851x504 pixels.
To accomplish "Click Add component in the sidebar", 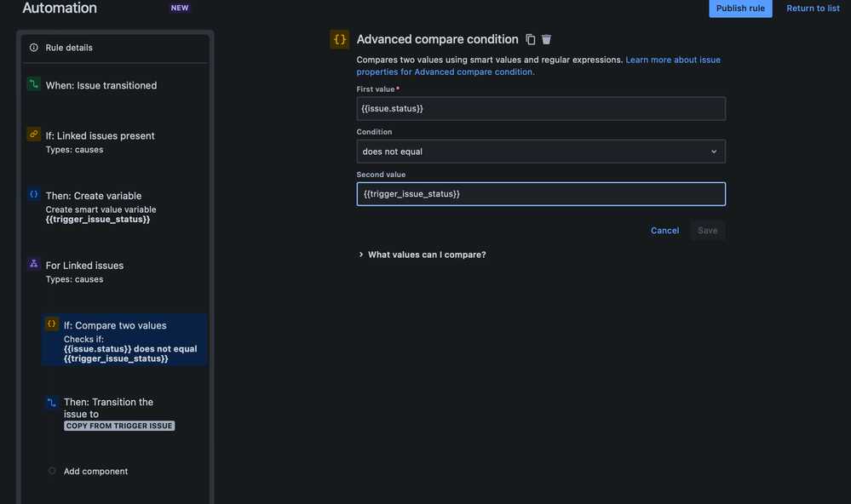I will 95,471.
